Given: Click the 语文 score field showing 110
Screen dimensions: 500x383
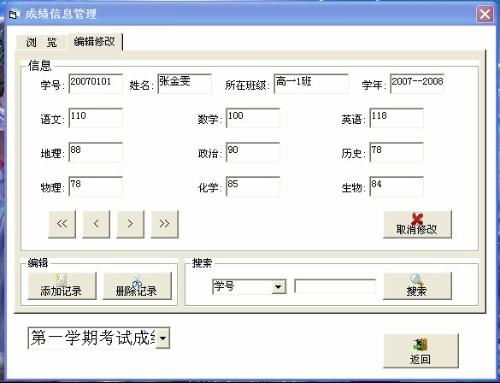Looking at the screenshot, I should 96,118.
